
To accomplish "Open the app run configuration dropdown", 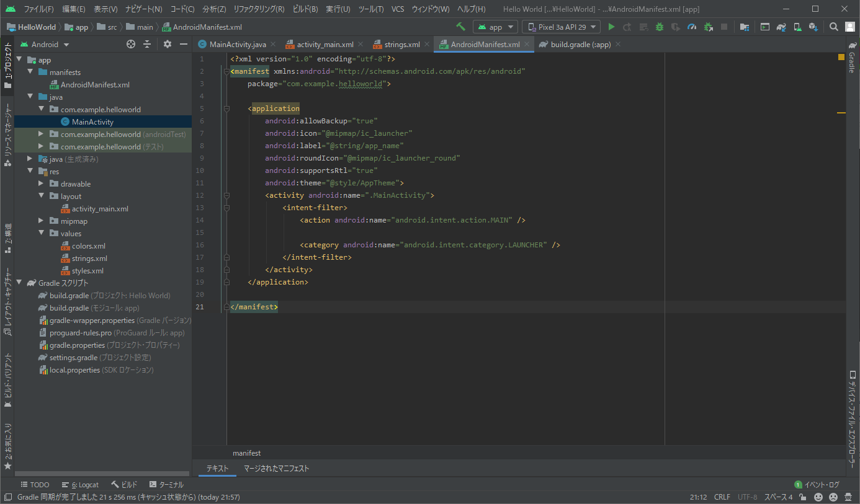I will point(495,27).
